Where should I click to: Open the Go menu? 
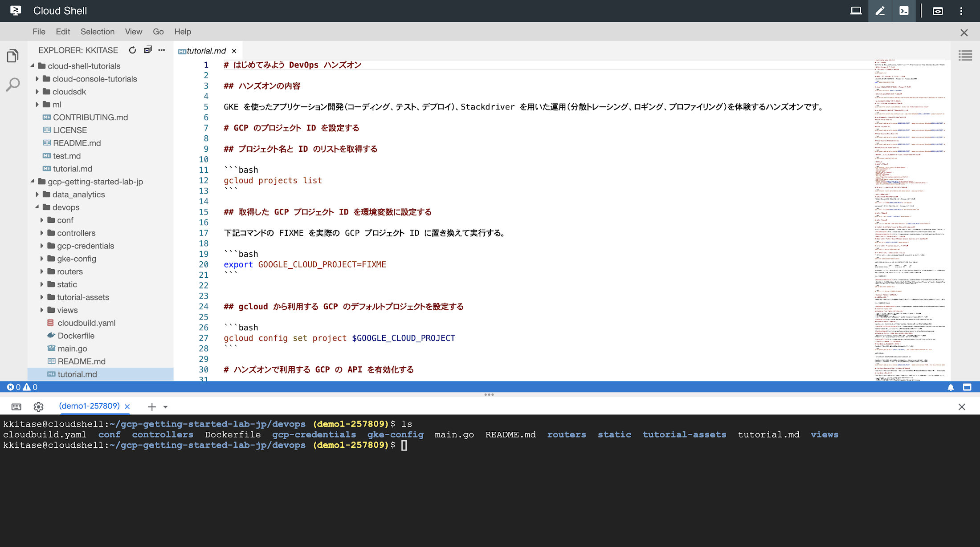point(158,32)
